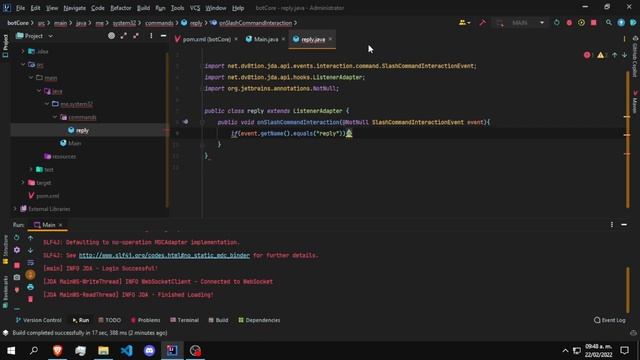Click the Print icon in Run console
640x360 pixels.
(31, 287)
